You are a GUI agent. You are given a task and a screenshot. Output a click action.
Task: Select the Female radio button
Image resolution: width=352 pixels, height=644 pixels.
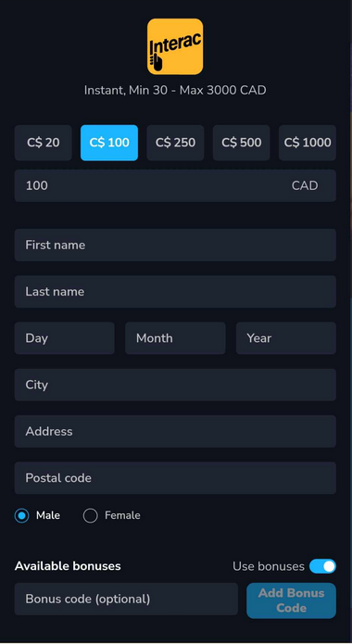(x=91, y=515)
